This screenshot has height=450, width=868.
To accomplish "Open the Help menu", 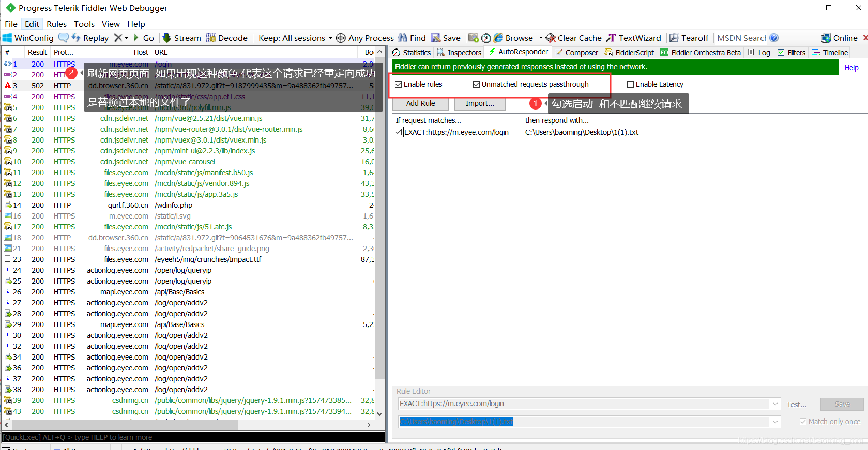I will click(x=136, y=24).
